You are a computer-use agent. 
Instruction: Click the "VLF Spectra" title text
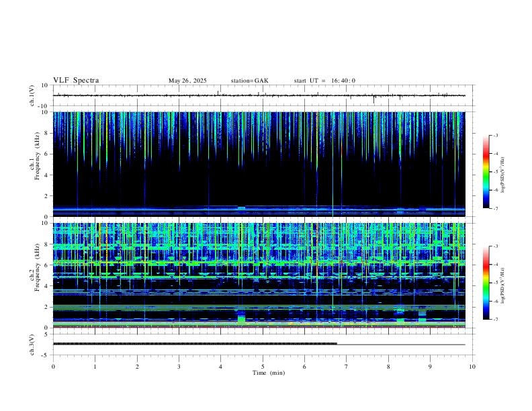[x=76, y=81]
